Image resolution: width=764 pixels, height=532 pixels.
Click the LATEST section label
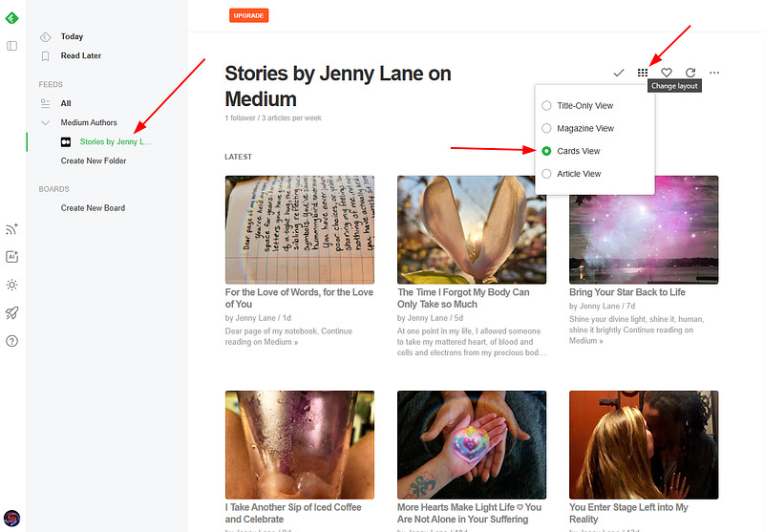pyautogui.click(x=238, y=157)
